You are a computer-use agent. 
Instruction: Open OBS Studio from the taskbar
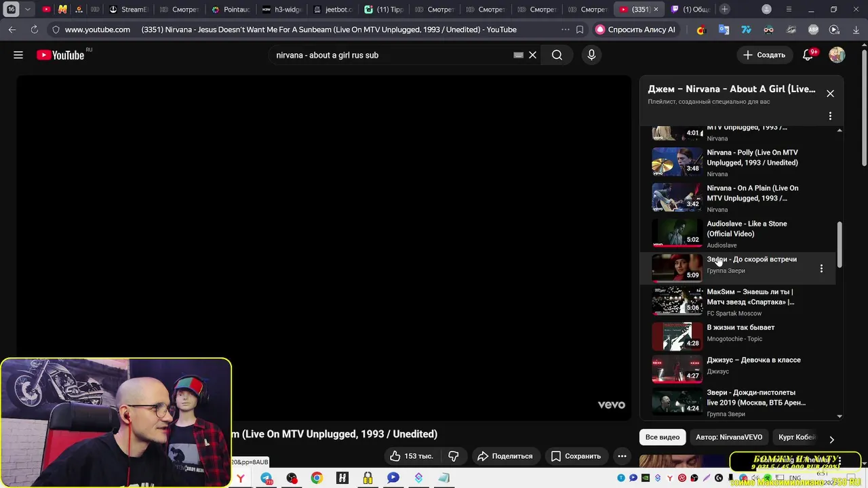292,478
